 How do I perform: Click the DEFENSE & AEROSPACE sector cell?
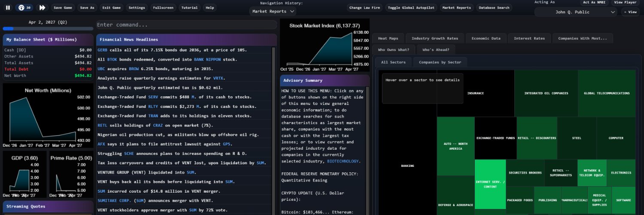point(456,195)
